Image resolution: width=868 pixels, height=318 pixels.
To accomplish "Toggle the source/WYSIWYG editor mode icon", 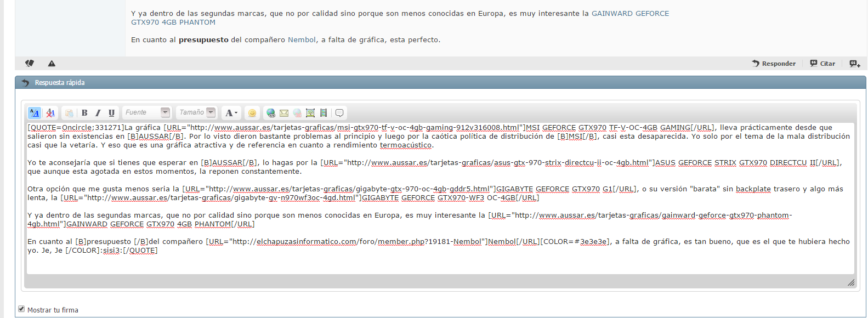I will coord(34,113).
